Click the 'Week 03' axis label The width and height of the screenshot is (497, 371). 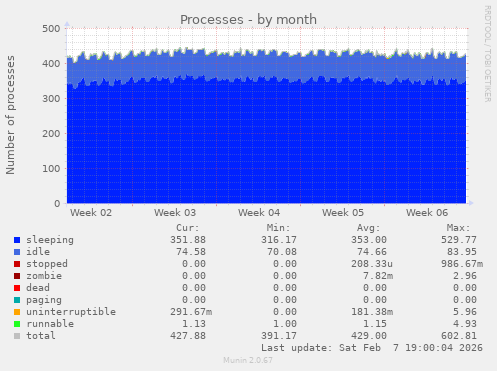[x=175, y=213]
